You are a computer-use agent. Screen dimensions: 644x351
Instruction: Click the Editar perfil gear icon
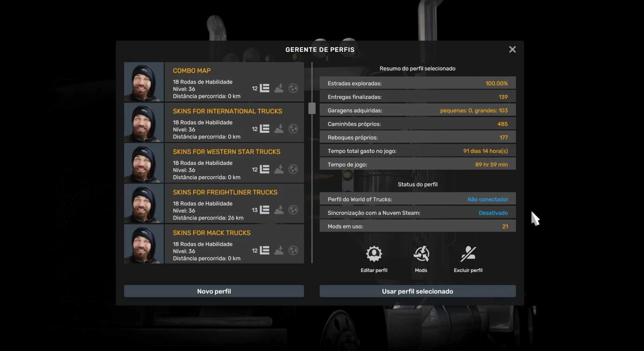click(374, 254)
